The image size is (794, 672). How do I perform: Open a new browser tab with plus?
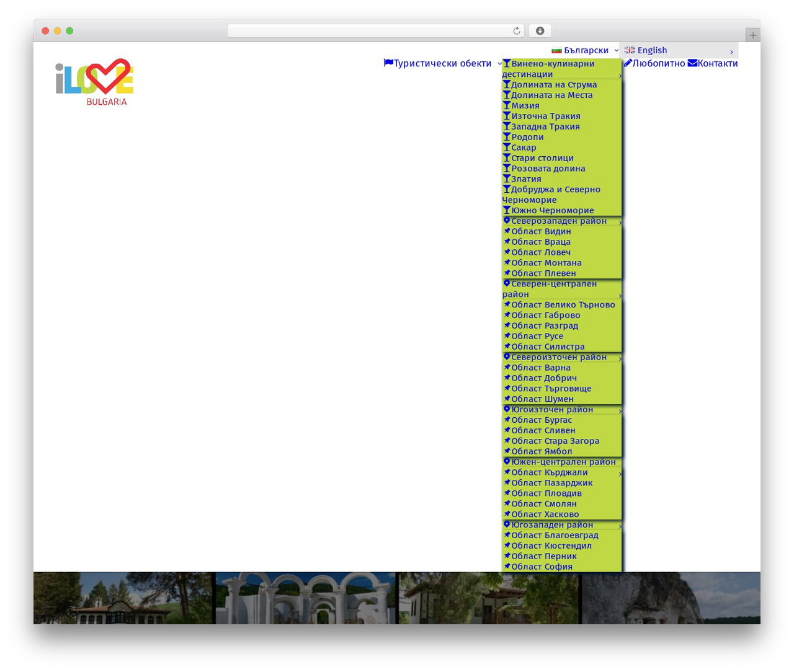(752, 35)
